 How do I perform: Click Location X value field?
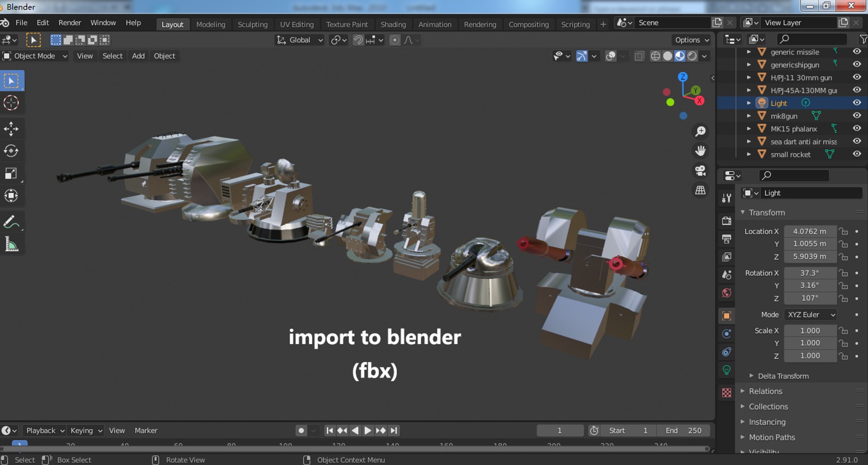(810, 231)
